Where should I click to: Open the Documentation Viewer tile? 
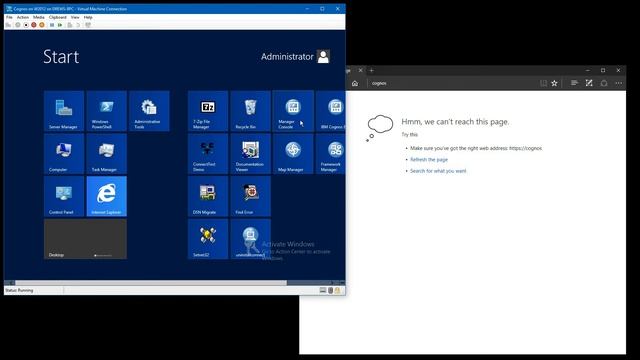pyautogui.click(x=250, y=153)
